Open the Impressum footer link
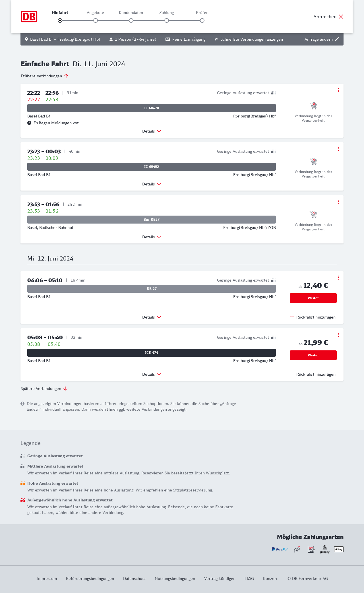The width and height of the screenshot is (364, 593). (47, 578)
